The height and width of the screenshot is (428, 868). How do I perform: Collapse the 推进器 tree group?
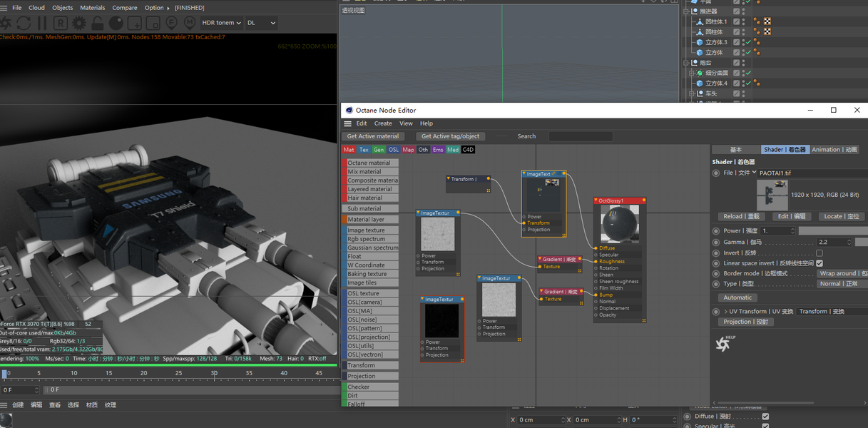pyautogui.click(x=686, y=11)
